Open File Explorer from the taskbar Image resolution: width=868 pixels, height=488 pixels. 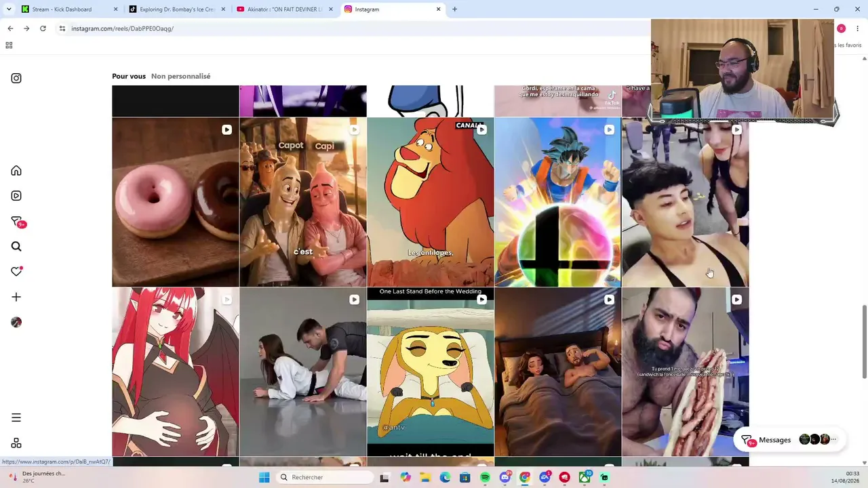[425, 477]
